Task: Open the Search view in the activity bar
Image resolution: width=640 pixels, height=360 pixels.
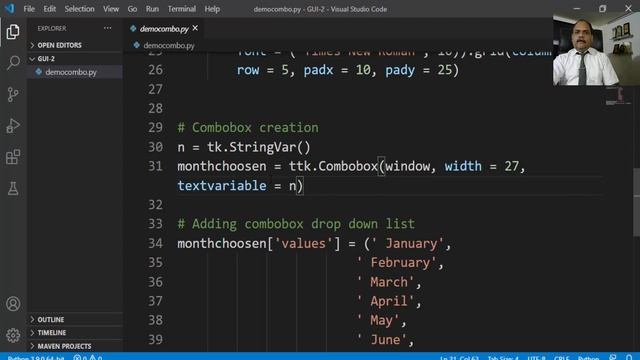Action: [13, 62]
